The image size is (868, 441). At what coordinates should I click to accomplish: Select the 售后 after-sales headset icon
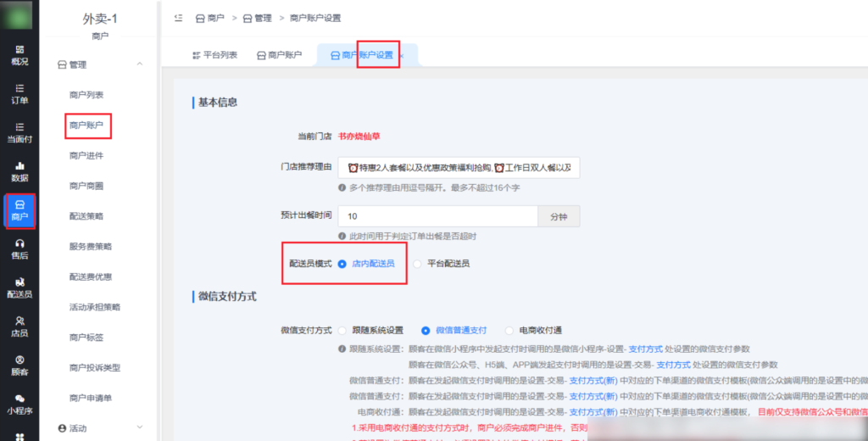[x=19, y=248]
